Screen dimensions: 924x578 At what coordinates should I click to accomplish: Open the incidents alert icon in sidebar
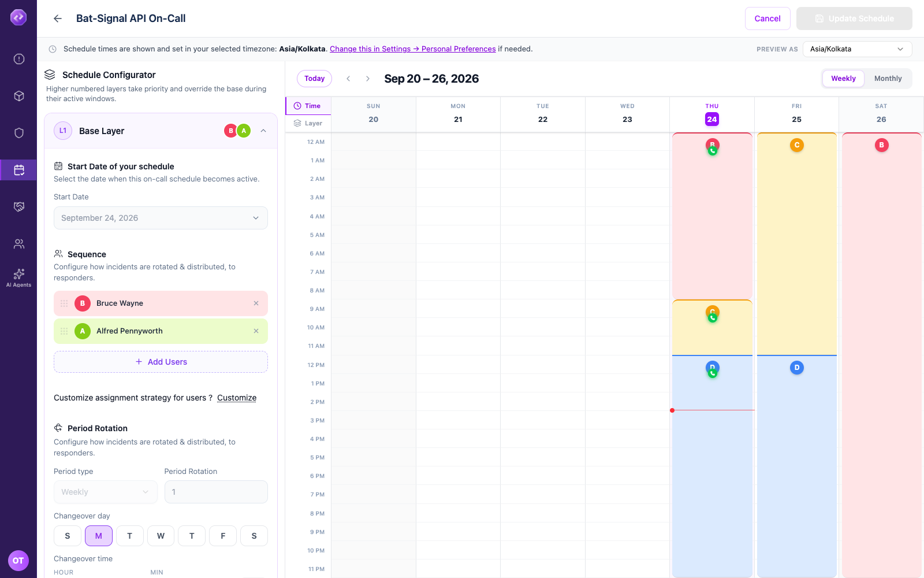click(x=19, y=59)
